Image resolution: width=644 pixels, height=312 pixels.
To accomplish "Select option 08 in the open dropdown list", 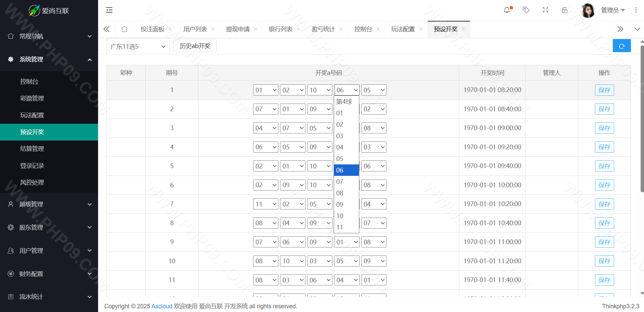I will click(x=340, y=193).
